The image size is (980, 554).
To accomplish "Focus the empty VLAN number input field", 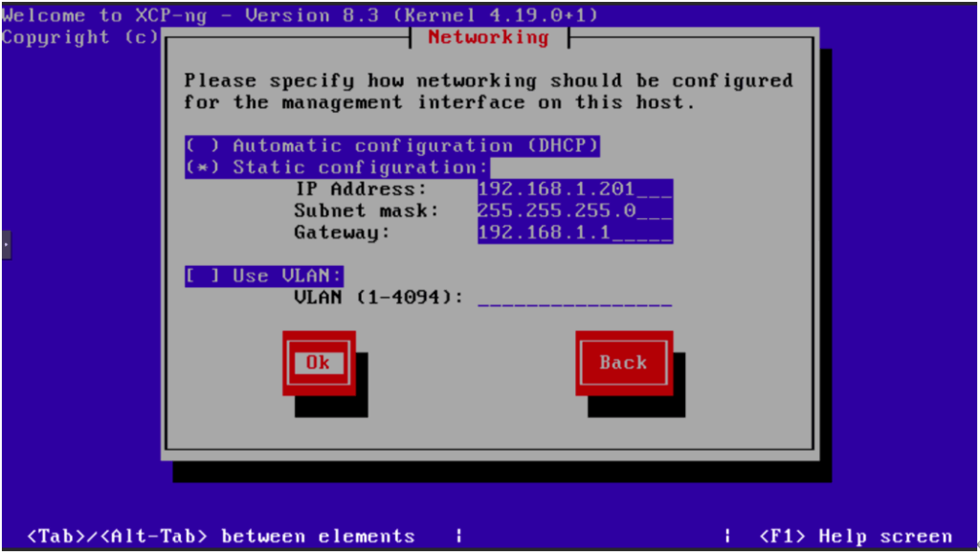I will 574,298.
